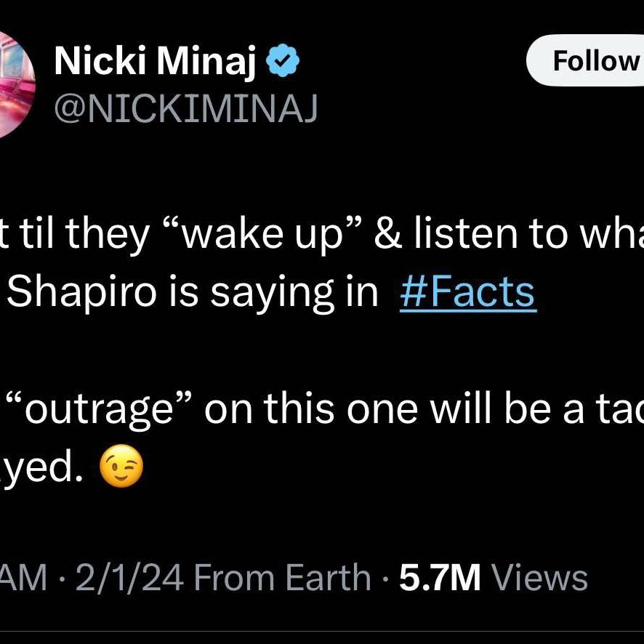Click the word Shapiro in the tweet

coord(81,292)
